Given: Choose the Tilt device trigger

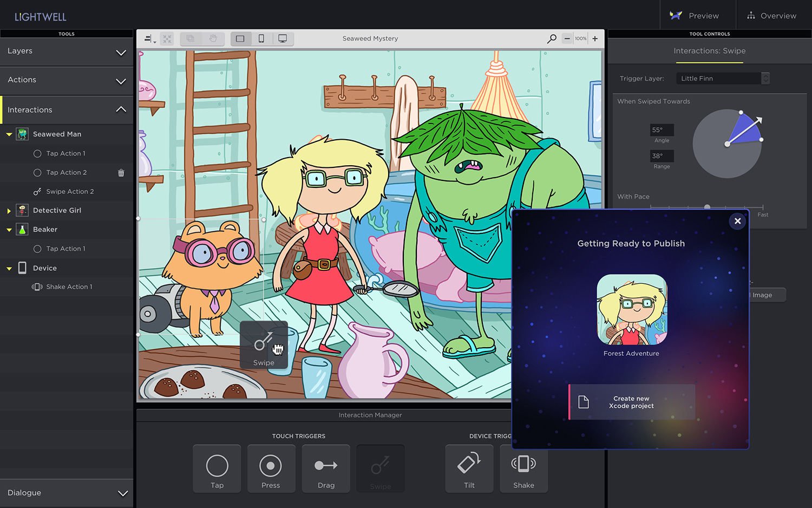Looking at the screenshot, I should point(469,469).
